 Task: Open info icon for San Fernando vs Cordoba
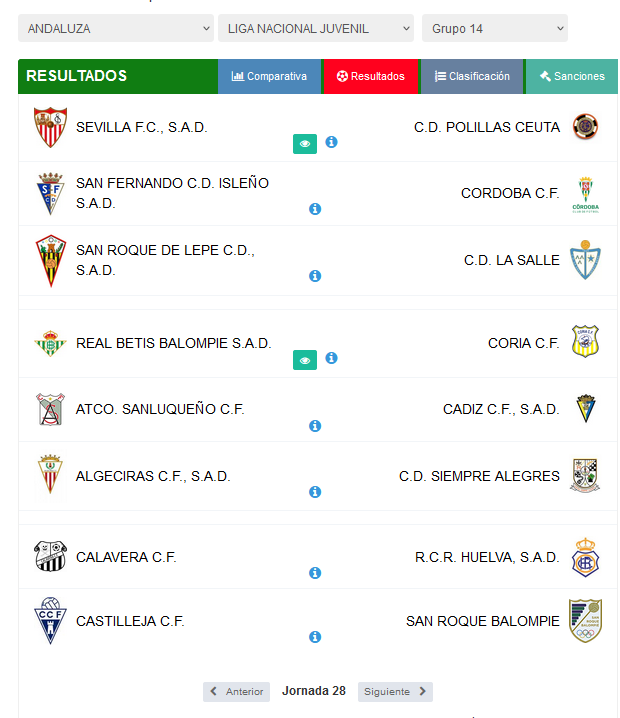tap(315, 209)
